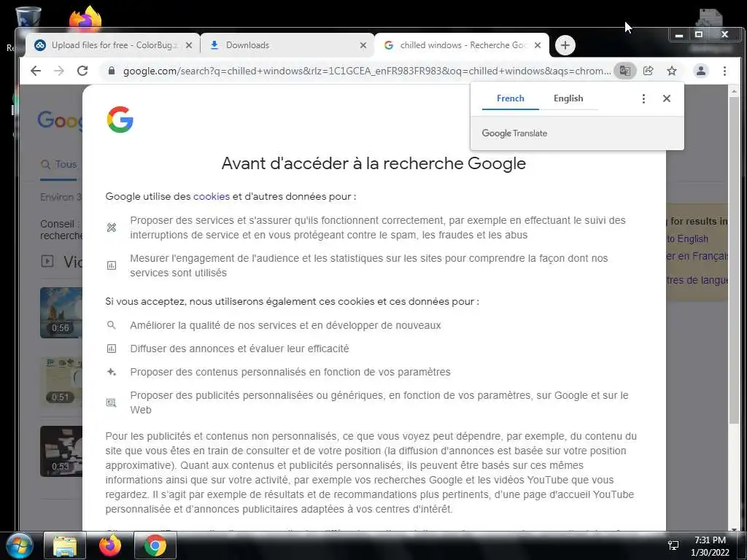Click the Chrome taskbar icon
Viewport: 747px width, 560px height.
click(155, 545)
